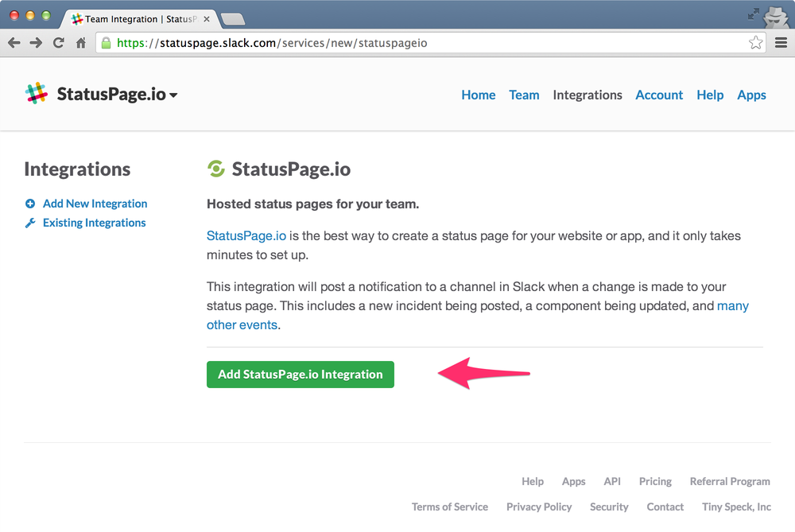Screen dimensions: 795x532
Task: Open the Chrome hamburger menu
Action: (x=781, y=43)
